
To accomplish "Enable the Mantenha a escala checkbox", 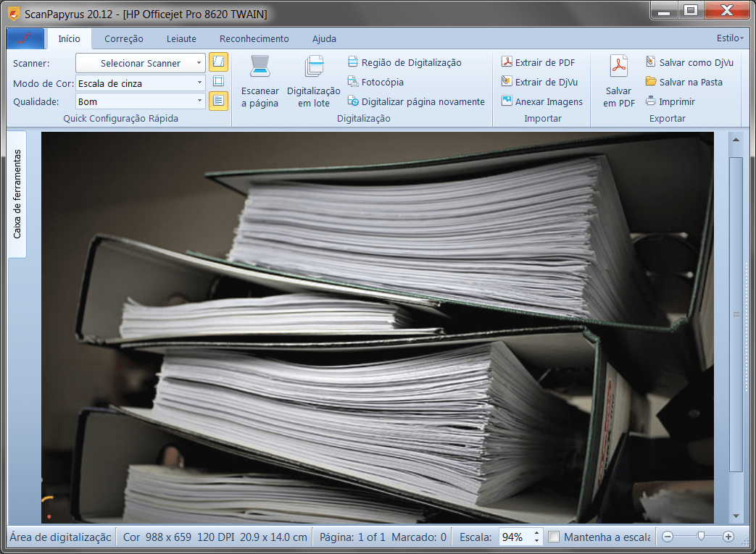I will pos(554,537).
